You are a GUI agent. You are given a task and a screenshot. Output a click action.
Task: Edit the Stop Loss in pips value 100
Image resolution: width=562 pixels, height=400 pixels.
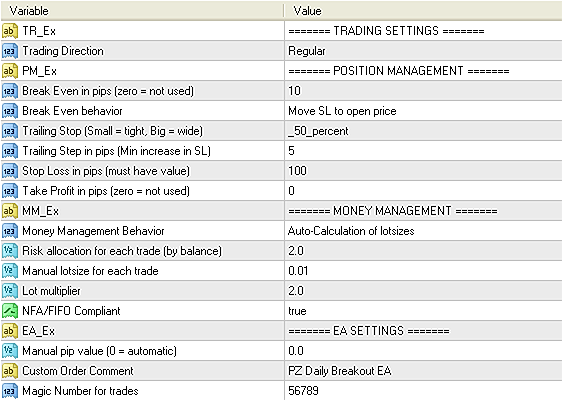tap(423, 171)
